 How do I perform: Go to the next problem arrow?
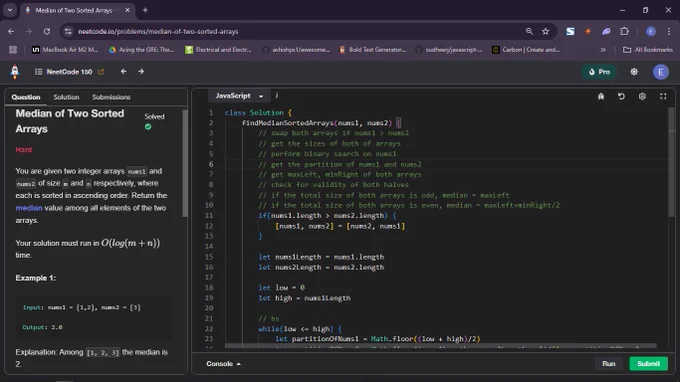[141, 72]
